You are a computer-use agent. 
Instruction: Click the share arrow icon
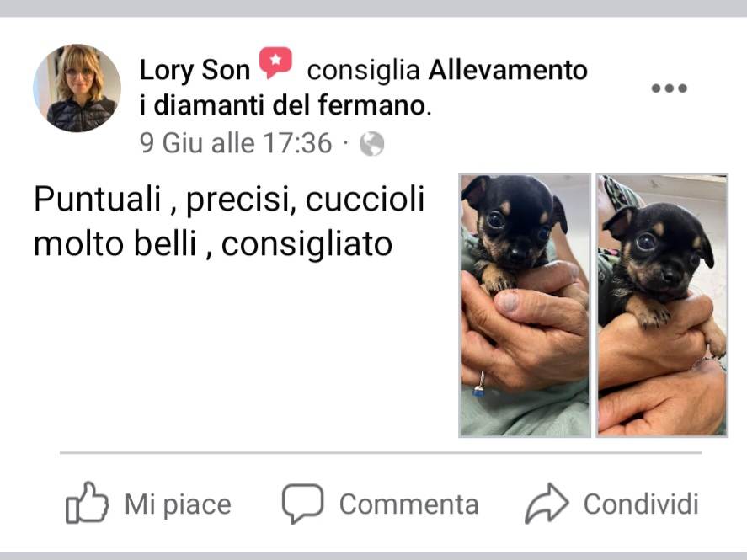[547, 504]
